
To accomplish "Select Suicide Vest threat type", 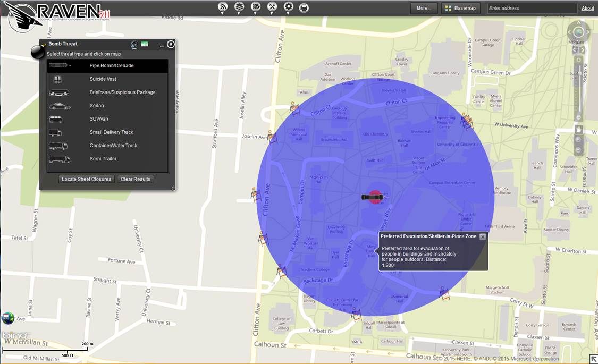I will point(107,79).
